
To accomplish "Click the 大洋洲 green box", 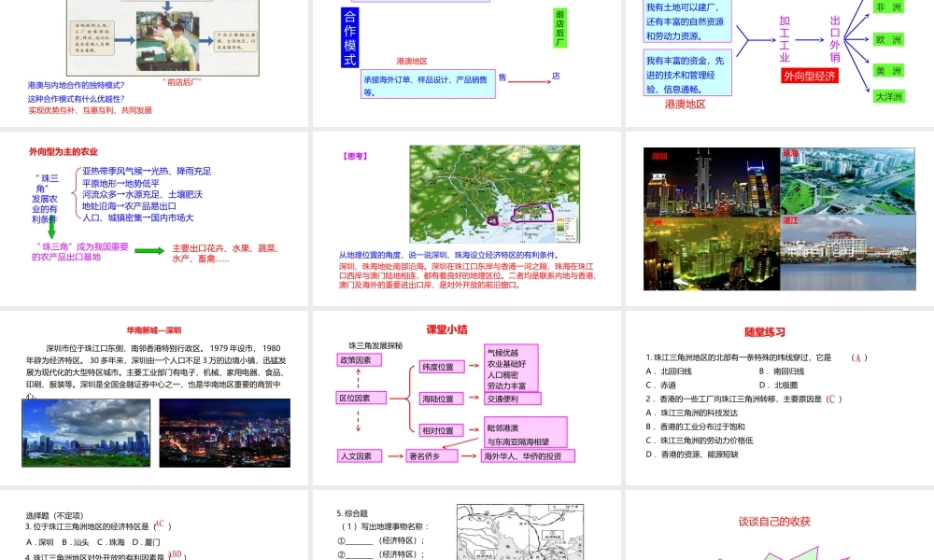I will click(889, 96).
